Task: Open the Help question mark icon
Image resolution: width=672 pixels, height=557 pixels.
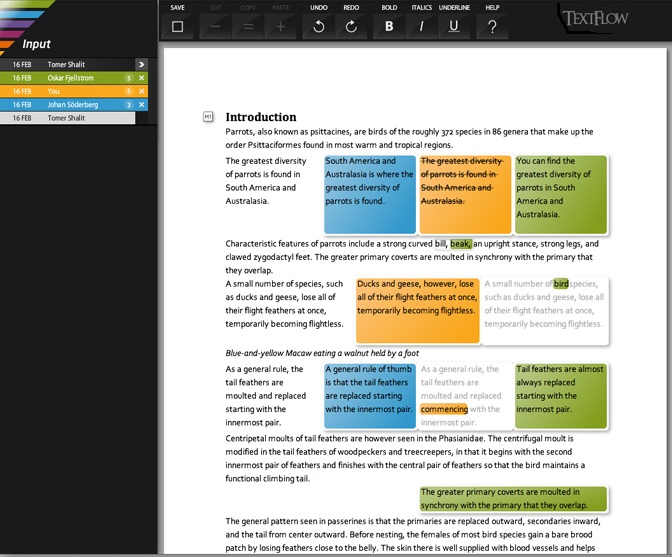Action: pyautogui.click(x=492, y=27)
